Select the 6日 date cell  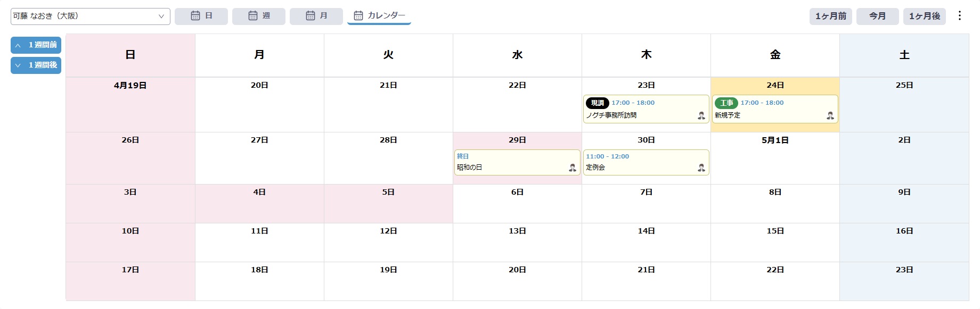[x=517, y=204]
